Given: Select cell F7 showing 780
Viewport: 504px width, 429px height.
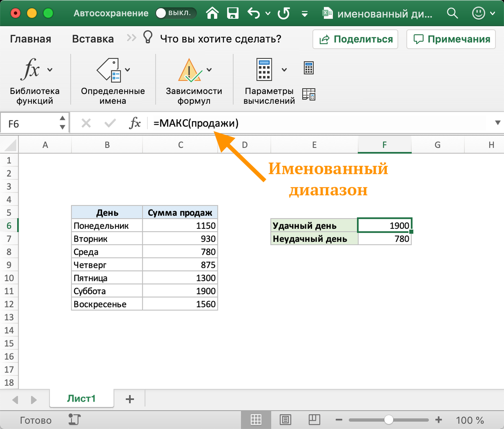Looking at the screenshot, I should [x=385, y=238].
